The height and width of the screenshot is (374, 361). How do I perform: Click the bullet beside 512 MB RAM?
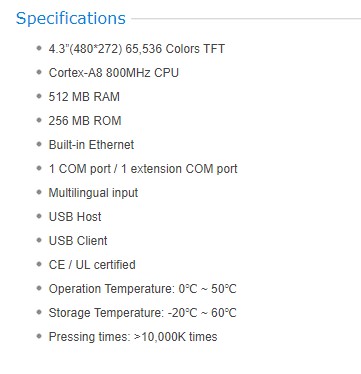(x=39, y=96)
